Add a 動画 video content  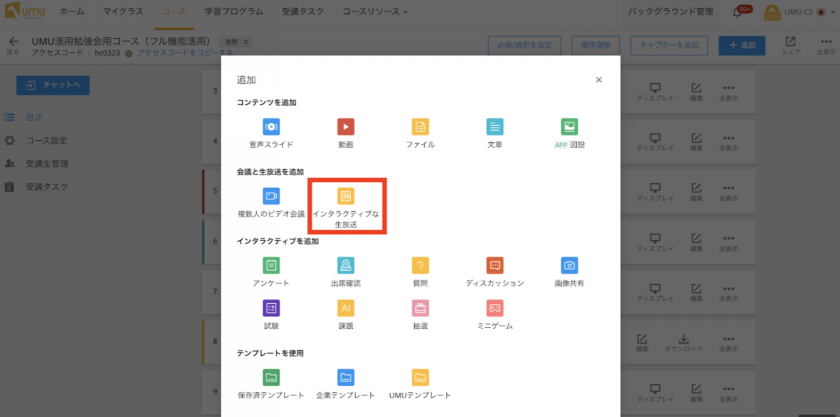(346, 126)
